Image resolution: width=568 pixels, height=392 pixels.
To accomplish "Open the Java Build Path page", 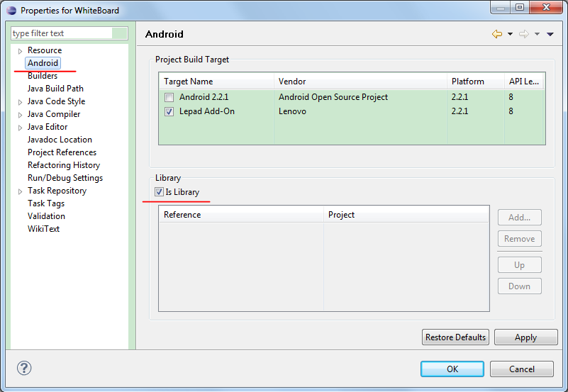I will [55, 89].
